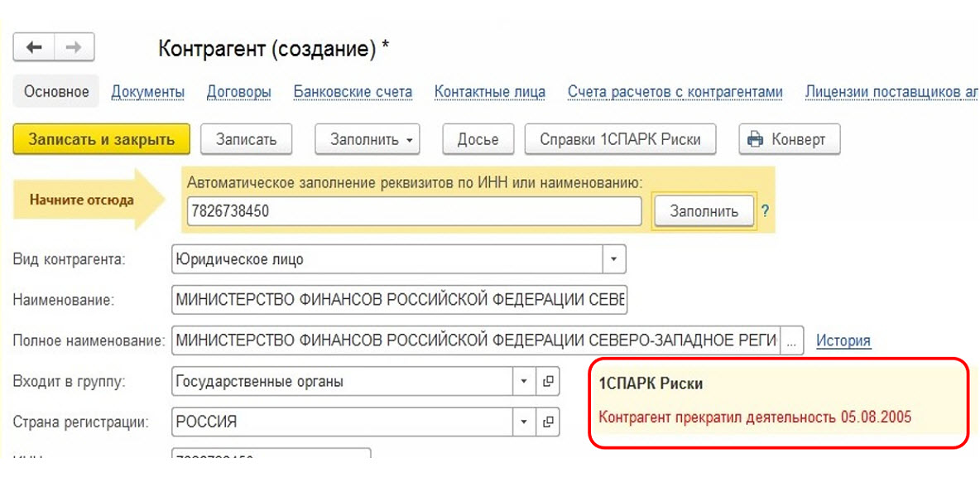Expand Входит в группу dropdown
The height and width of the screenshot is (497, 980).
(x=523, y=382)
